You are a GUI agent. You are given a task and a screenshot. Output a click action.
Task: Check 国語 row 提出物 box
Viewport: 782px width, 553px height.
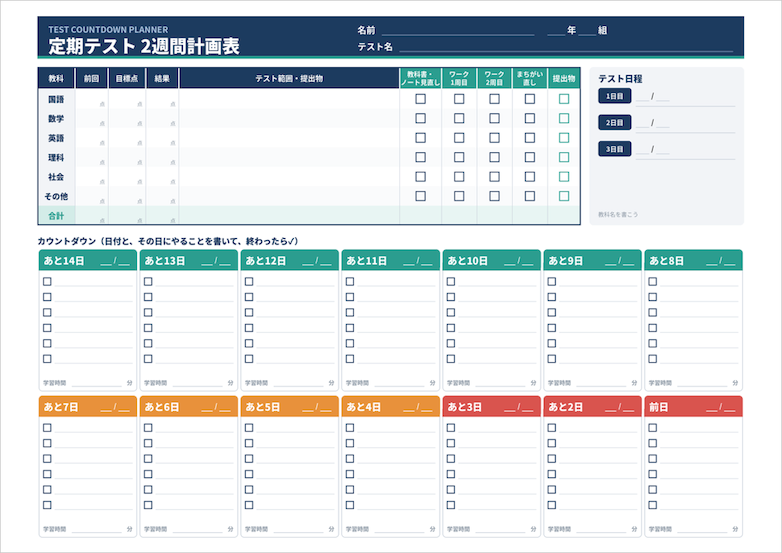pyautogui.click(x=564, y=99)
